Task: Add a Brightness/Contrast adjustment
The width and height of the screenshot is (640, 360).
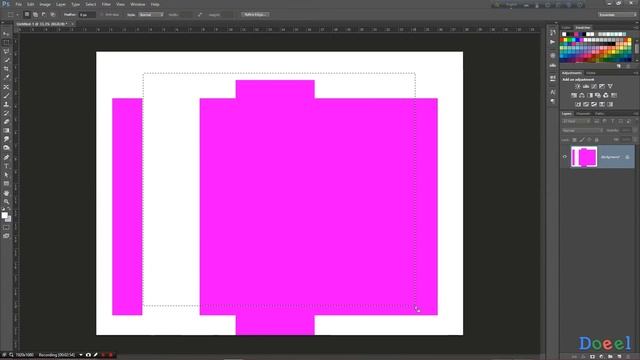Action: (578, 87)
